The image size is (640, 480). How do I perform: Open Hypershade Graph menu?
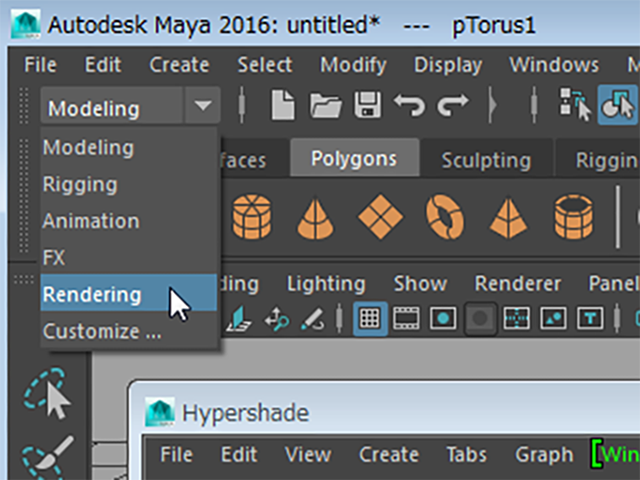coord(544,454)
